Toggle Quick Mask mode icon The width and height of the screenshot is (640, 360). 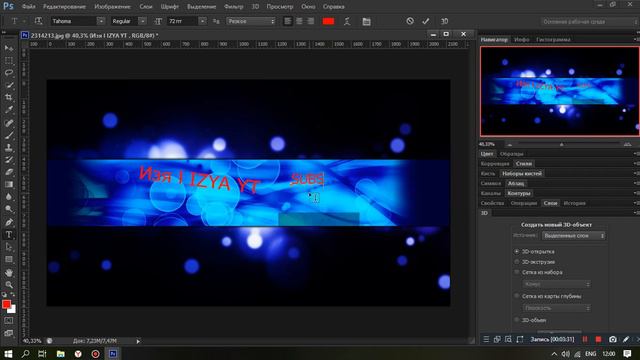9,321
